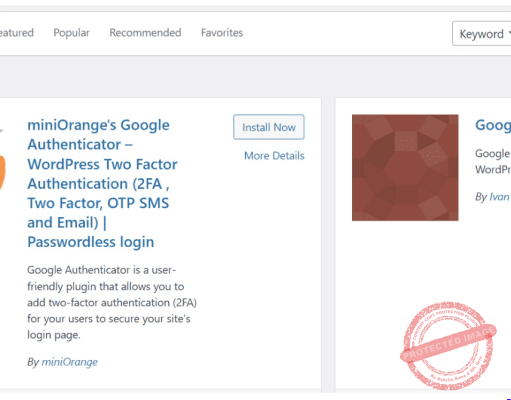Click the 'Google Authenticator is a user-friendly plugin' description
The image size is (511, 400).
click(x=112, y=302)
